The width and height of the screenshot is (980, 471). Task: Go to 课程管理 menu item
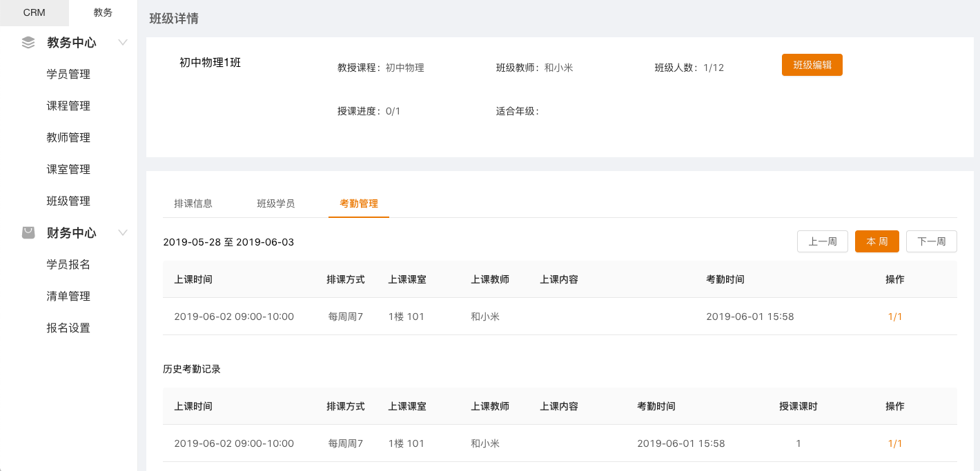pos(68,106)
